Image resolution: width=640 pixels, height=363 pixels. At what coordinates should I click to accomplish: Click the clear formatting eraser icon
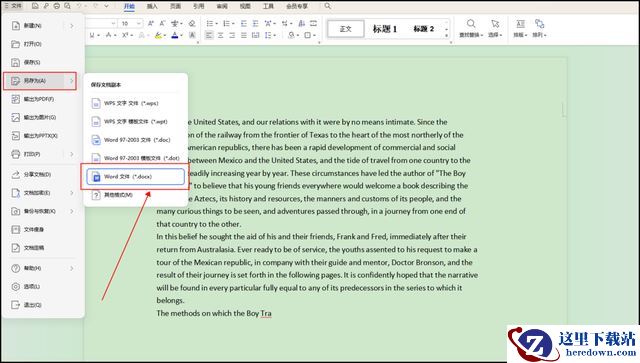192,24
